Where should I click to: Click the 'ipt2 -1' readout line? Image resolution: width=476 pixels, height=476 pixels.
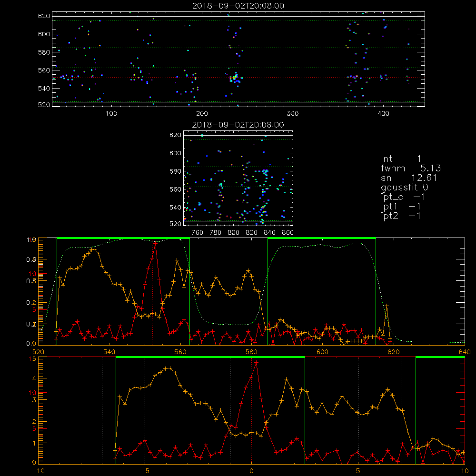(401, 216)
